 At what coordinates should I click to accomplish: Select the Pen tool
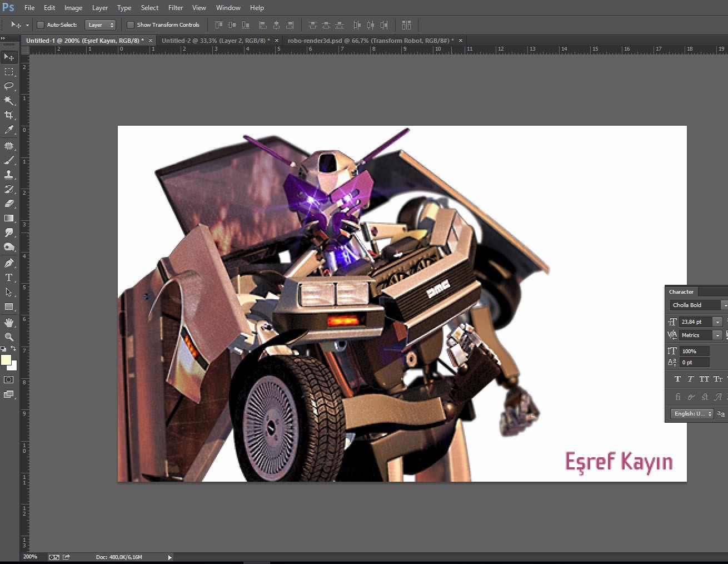click(x=9, y=263)
